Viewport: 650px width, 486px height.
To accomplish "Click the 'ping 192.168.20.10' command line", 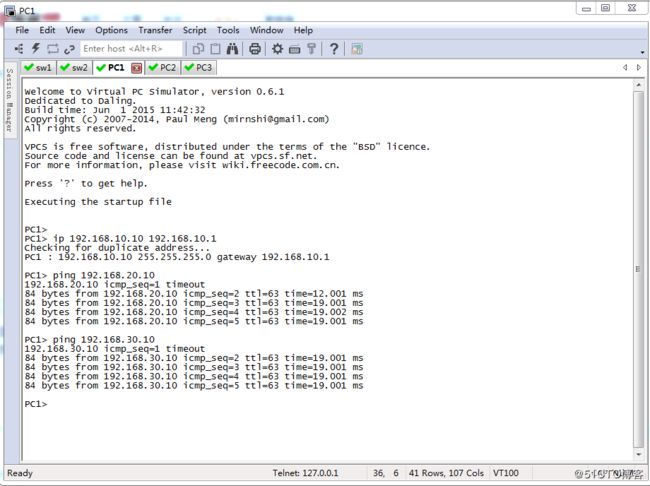I will coord(90,276).
